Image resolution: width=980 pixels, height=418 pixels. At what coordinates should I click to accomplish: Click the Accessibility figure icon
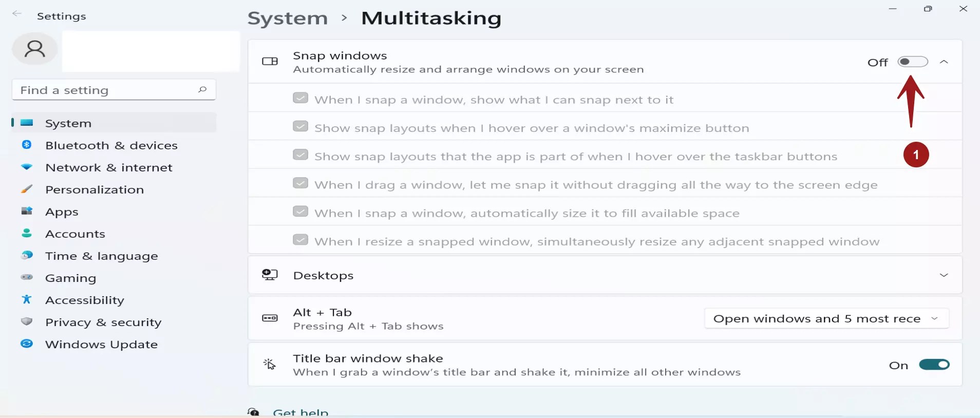click(x=27, y=299)
